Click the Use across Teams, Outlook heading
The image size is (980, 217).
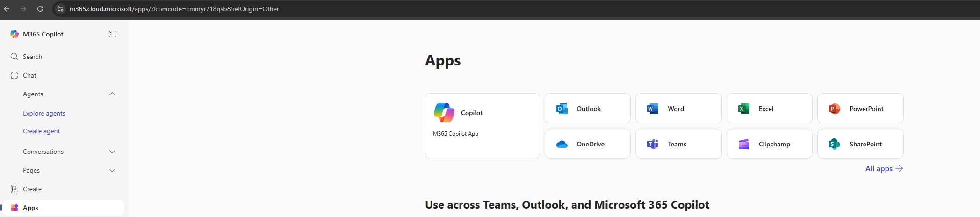(567, 205)
